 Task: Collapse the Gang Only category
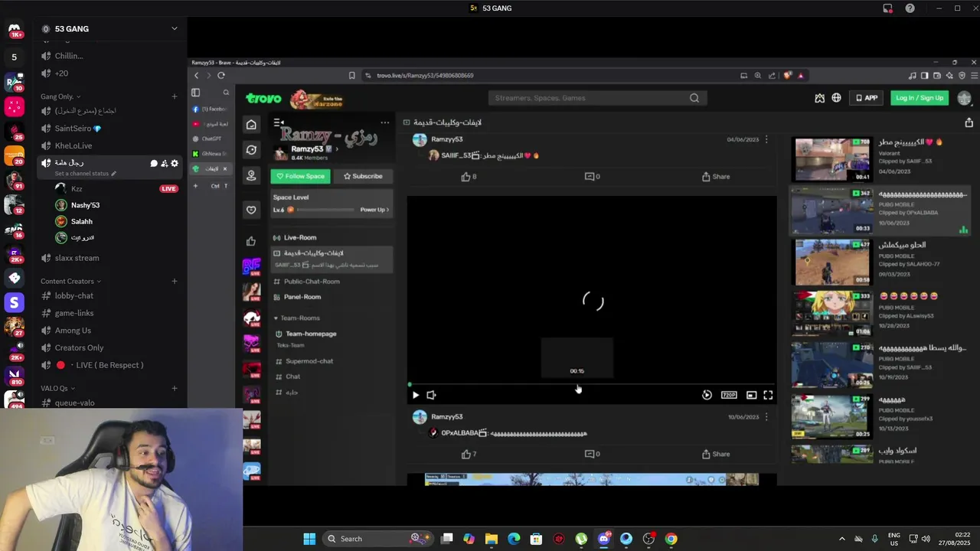(60, 96)
